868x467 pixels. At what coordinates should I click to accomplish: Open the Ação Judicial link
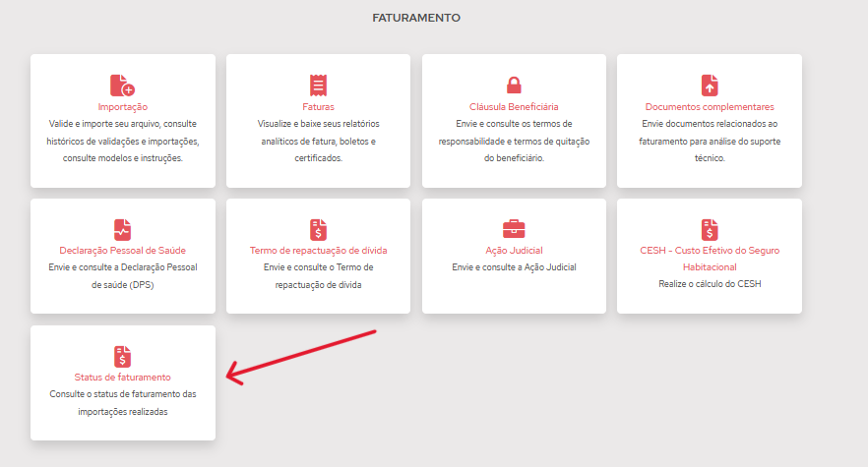click(514, 250)
